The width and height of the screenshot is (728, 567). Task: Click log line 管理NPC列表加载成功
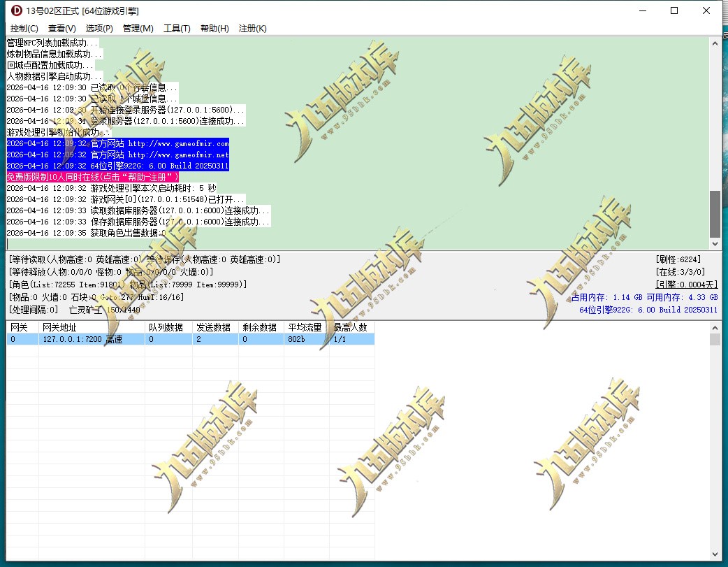point(53,43)
